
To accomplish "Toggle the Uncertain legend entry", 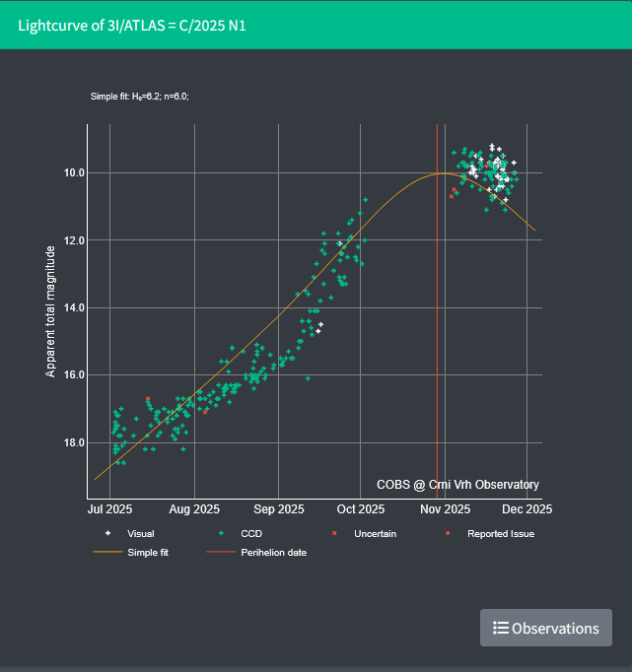I will [x=364, y=534].
